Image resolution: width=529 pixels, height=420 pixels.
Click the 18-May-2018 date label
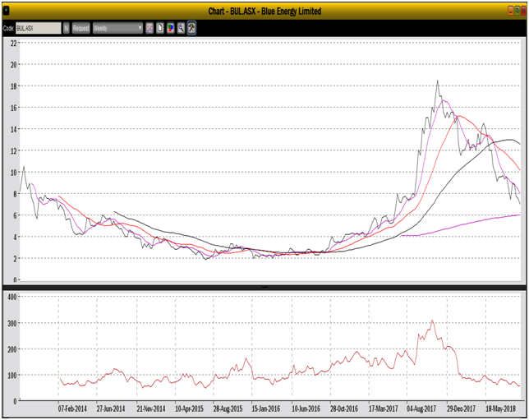coord(501,408)
